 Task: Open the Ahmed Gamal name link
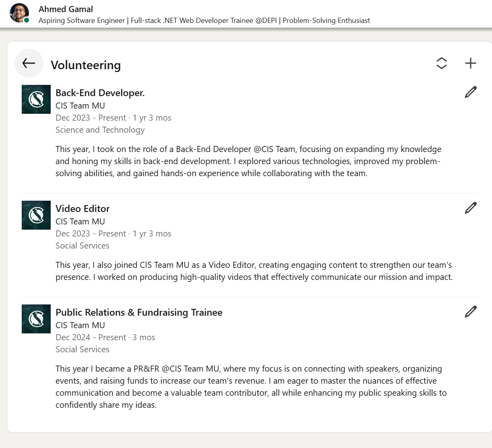pyautogui.click(x=66, y=9)
